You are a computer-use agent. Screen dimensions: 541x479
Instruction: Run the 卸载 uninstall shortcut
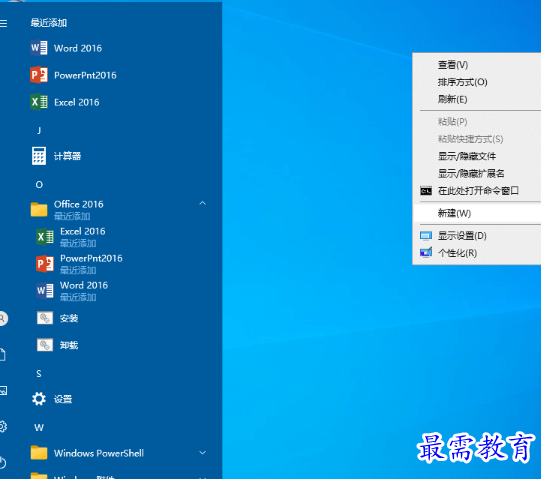pos(58,345)
